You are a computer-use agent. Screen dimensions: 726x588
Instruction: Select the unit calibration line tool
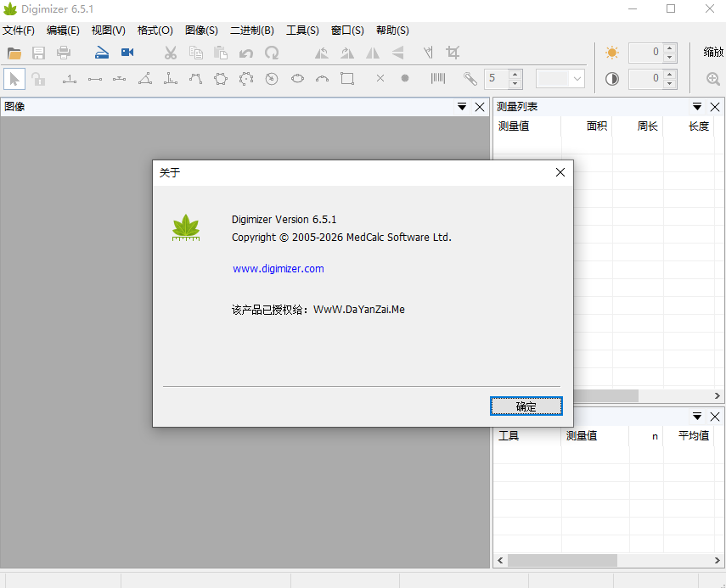click(x=70, y=79)
